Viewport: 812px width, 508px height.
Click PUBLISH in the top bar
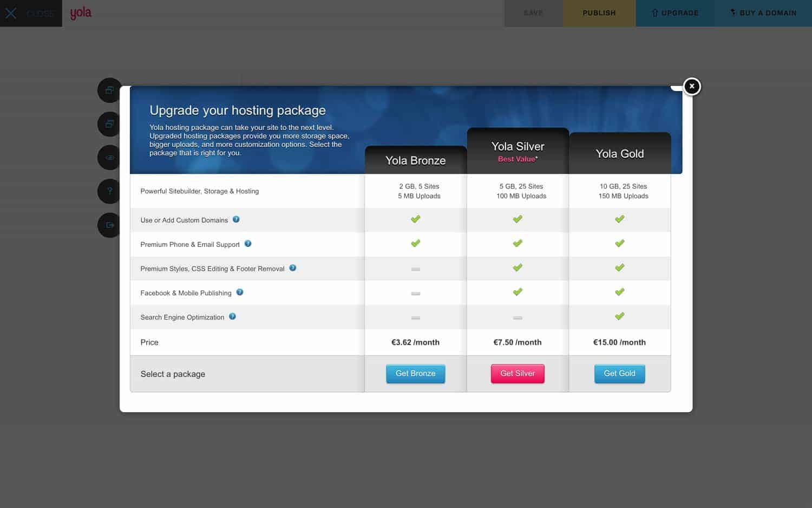point(599,13)
